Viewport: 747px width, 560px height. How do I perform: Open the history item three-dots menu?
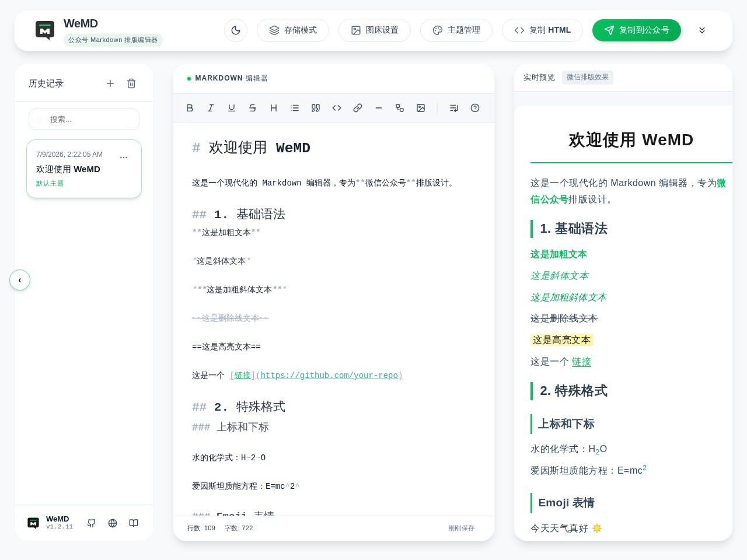[x=124, y=157]
